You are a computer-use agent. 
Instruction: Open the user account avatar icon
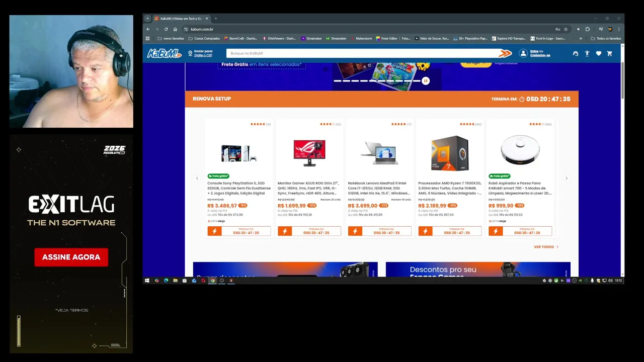523,53
